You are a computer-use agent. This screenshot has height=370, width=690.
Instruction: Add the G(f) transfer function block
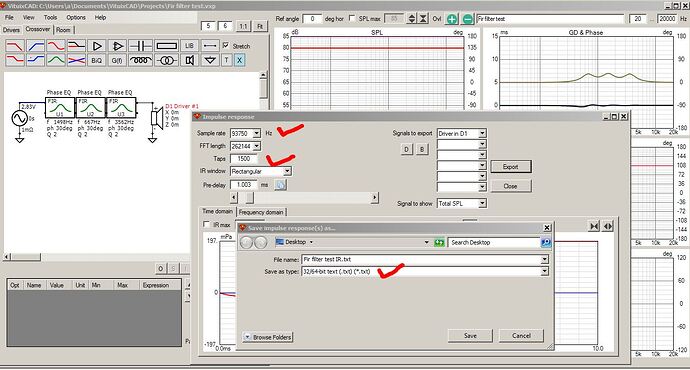pyautogui.click(x=117, y=60)
